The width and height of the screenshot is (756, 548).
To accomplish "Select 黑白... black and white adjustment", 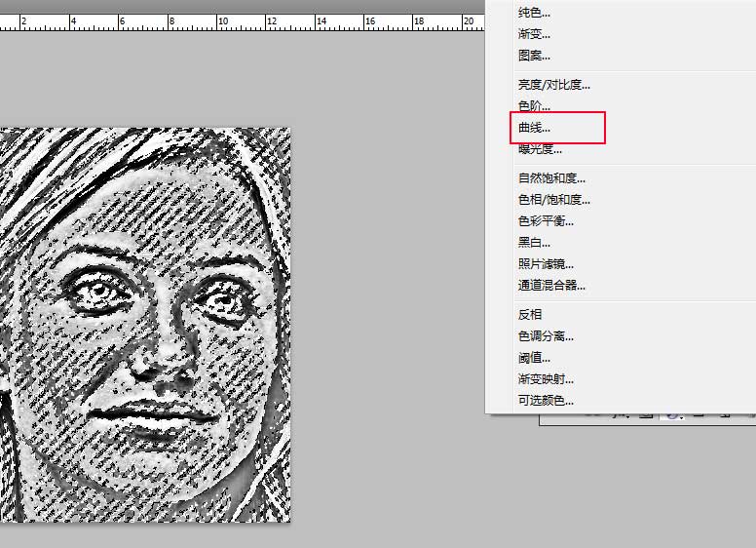I will pos(534,243).
